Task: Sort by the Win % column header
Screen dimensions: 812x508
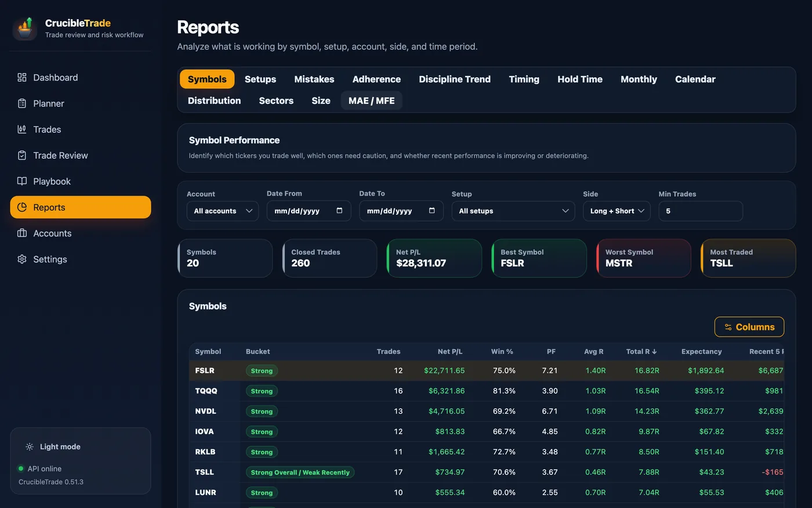Action: tap(502, 351)
